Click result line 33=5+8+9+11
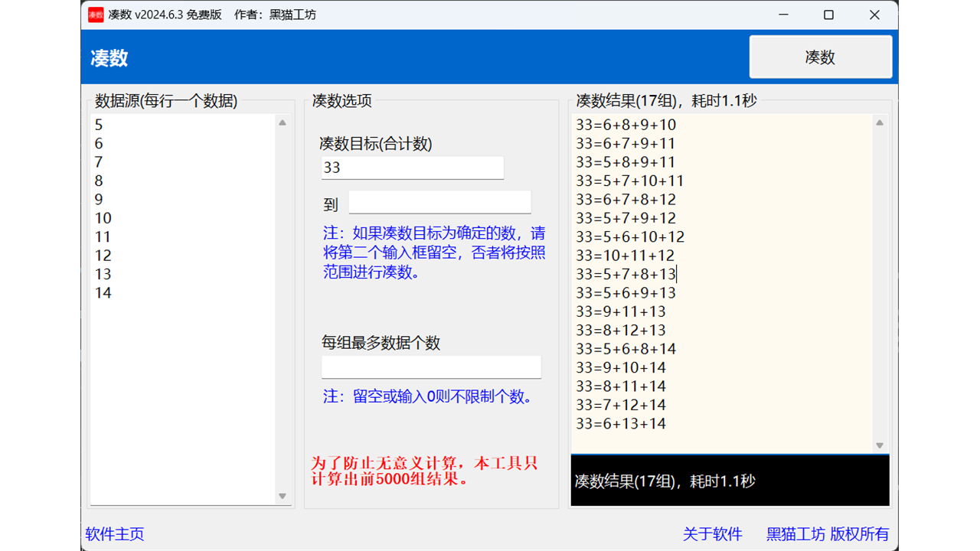 (626, 162)
